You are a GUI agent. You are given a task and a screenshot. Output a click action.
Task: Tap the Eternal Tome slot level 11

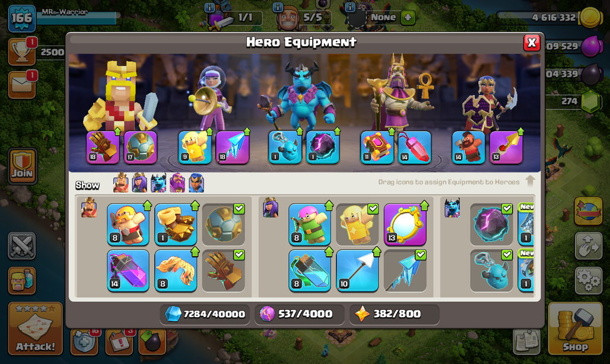click(377, 147)
